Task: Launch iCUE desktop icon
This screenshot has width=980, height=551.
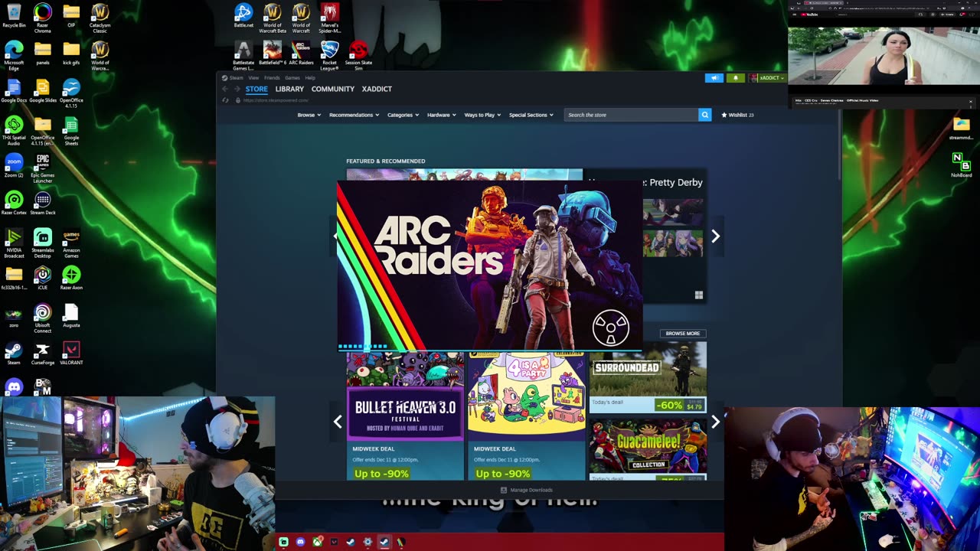Action: click(x=43, y=279)
